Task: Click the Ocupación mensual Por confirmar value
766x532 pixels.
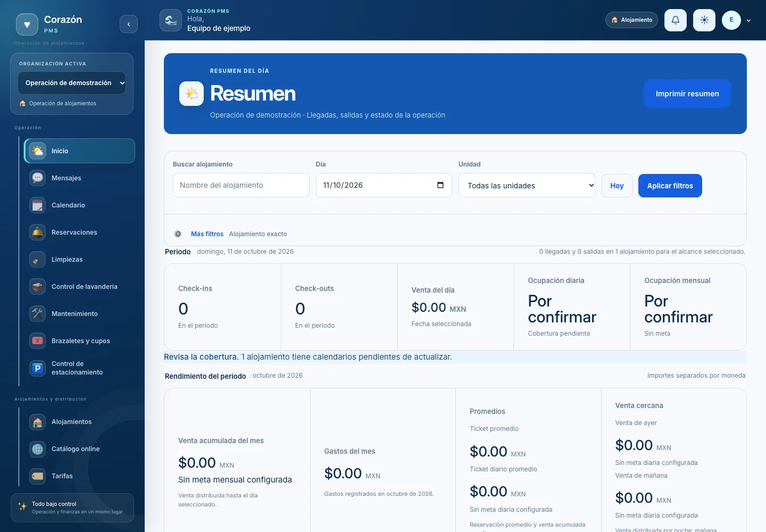Action: tap(678, 309)
